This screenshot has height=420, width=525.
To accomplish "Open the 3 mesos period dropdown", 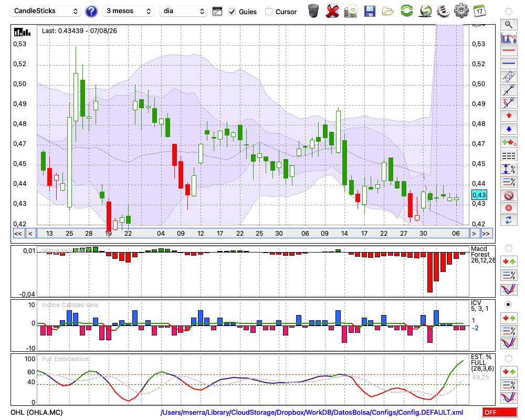I will coord(128,11).
